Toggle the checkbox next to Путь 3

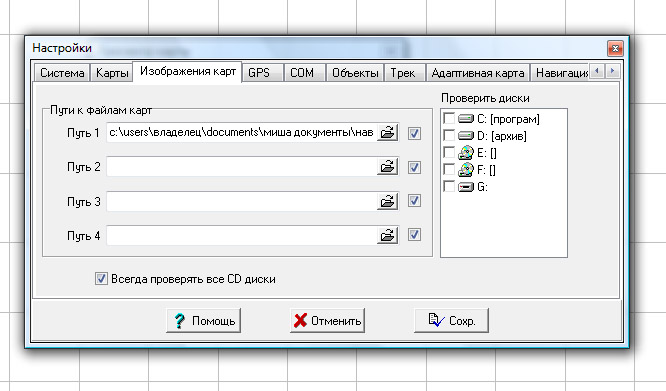coord(414,200)
